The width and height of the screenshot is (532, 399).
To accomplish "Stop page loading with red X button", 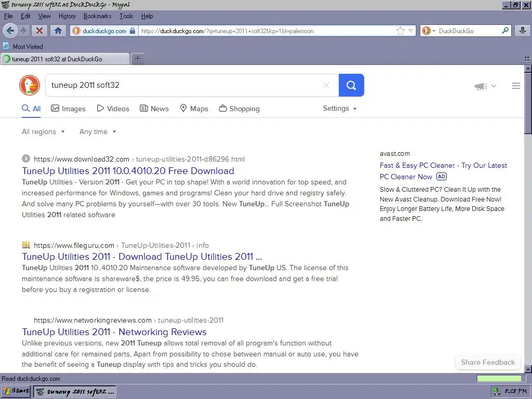I will click(x=39, y=31).
